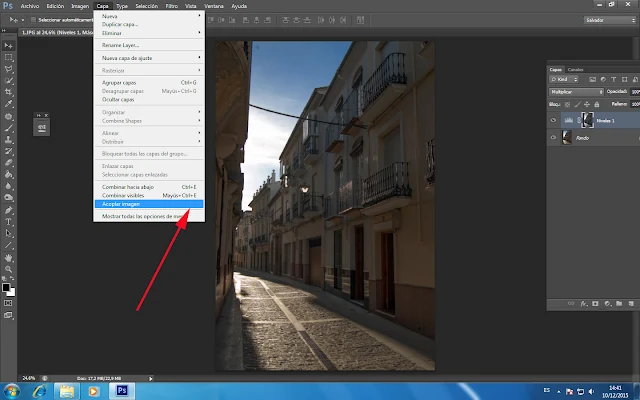Select the Lasso tool
The height and width of the screenshot is (400, 640).
tap(9, 69)
